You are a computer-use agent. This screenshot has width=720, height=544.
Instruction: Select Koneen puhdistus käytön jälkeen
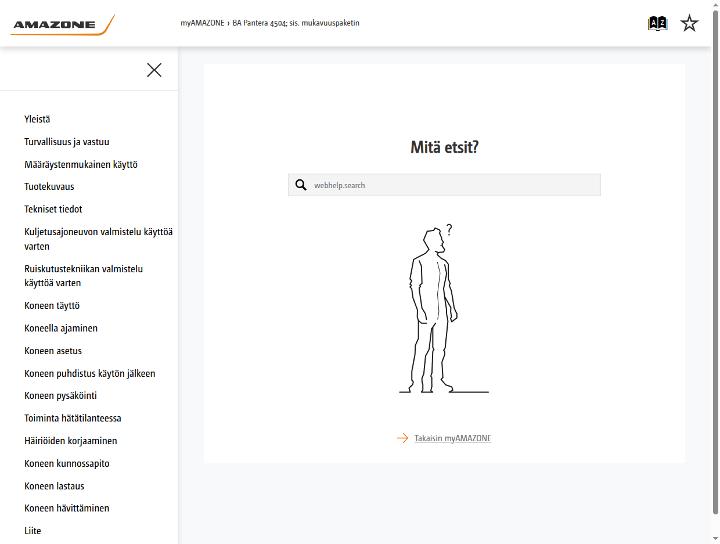90,373
